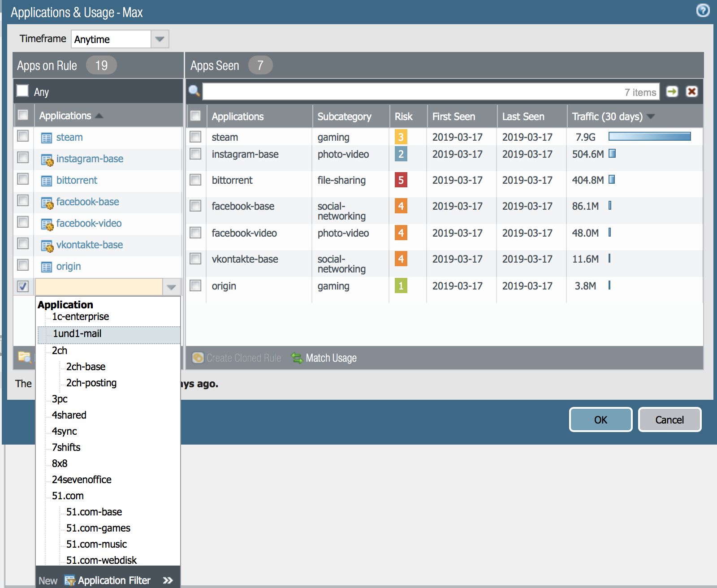Click the steam 7.9G traffic bar

point(649,136)
